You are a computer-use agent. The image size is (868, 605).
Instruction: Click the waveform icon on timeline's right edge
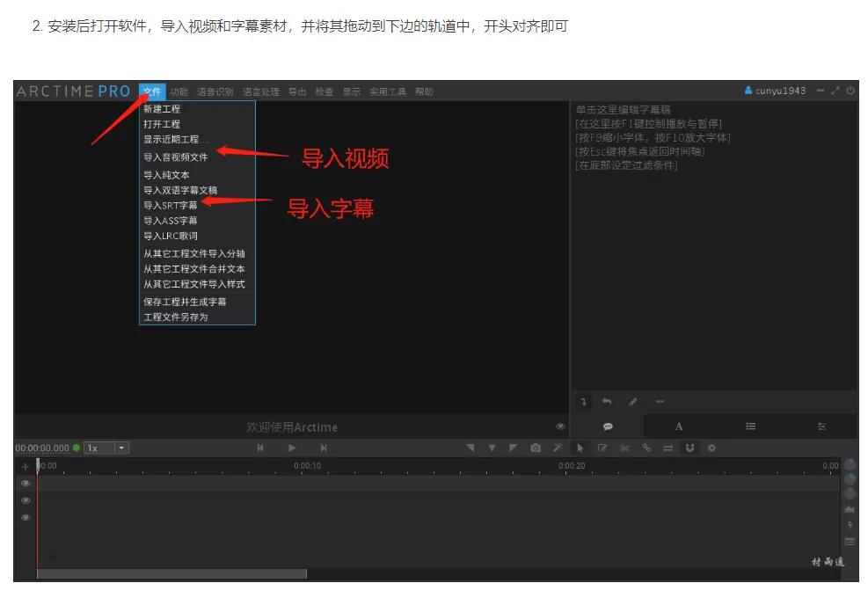(850, 508)
